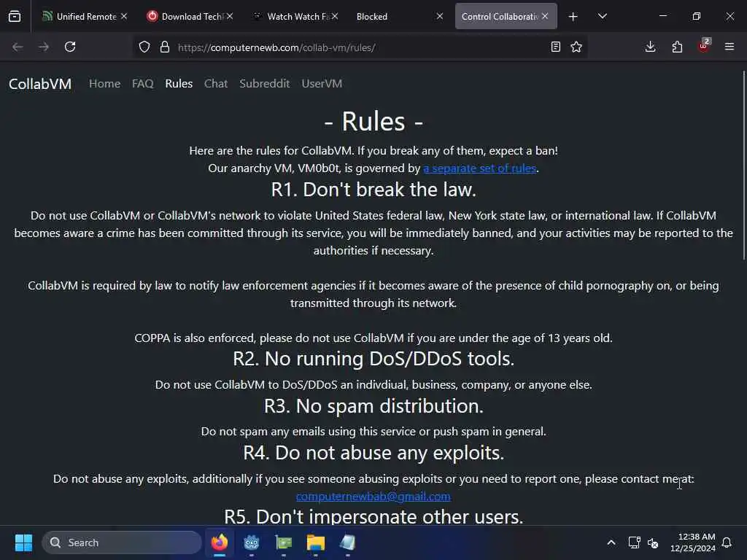Open the notepad-style taskbar app icon
This screenshot has width=747, height=560.
coord(347,542)
